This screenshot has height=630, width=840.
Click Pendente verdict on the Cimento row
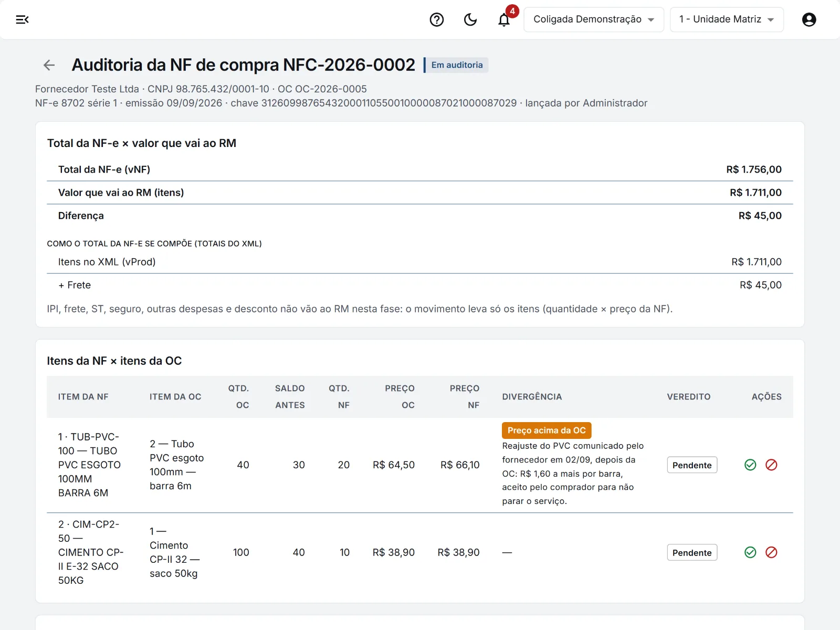692,553
